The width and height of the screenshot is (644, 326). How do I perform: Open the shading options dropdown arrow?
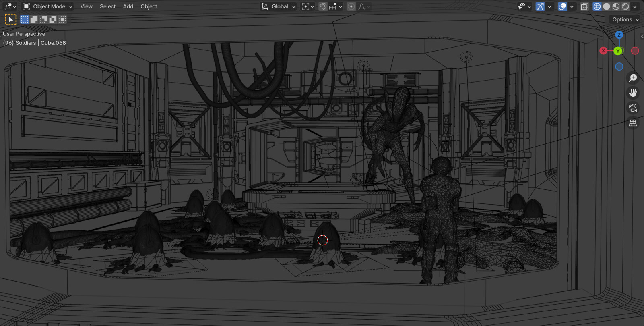tap(635, 6)
